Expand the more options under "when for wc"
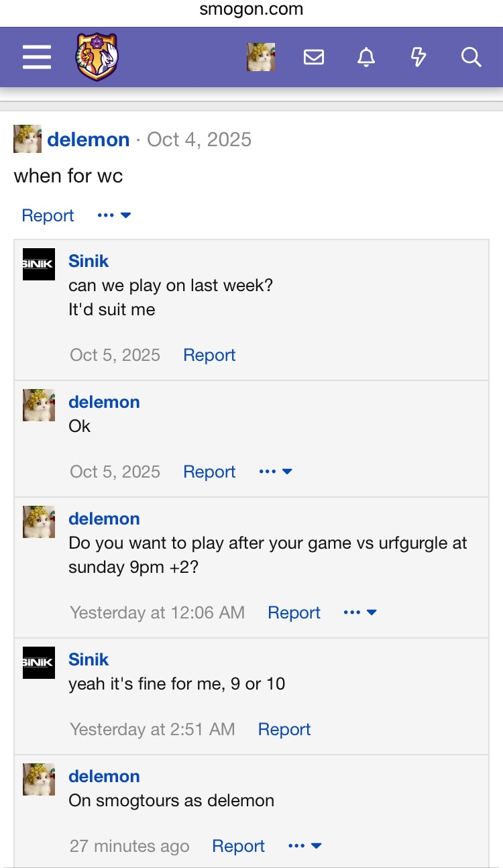The image size is (503, 868). (x=115, y=215)
